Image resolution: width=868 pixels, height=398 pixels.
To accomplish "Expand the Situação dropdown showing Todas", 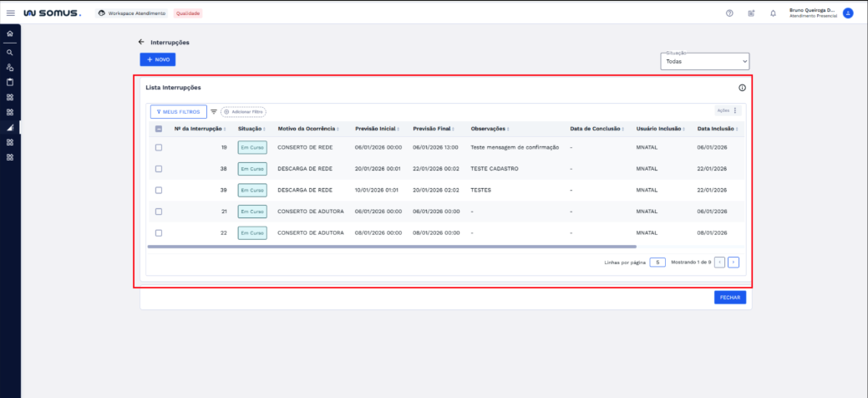I will click(x=705, y=61).
